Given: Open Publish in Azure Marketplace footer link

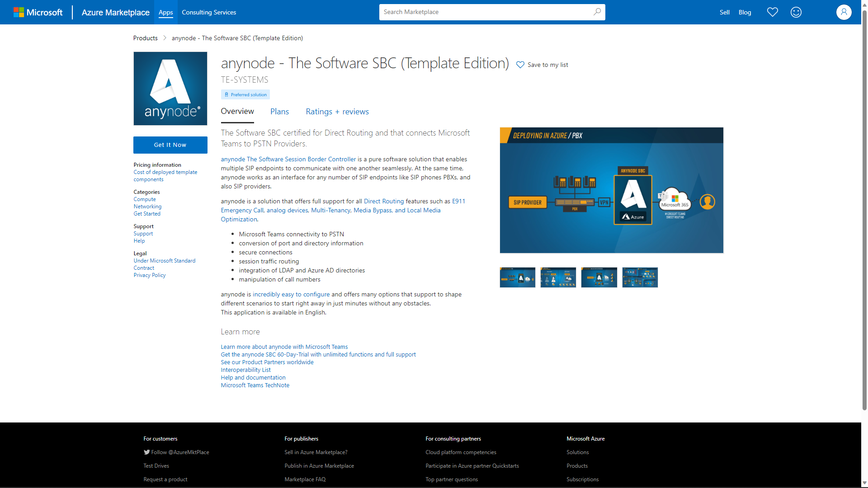Looking at the screenshot, I should click(319, 466).
